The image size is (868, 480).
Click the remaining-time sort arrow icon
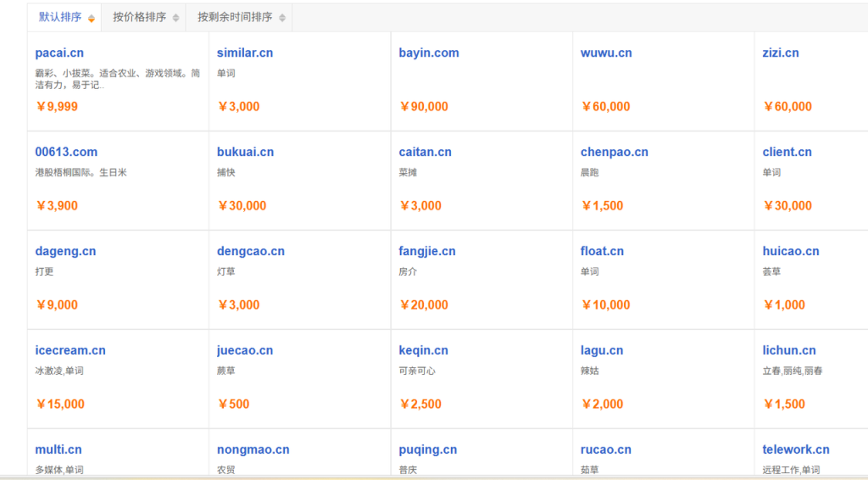281,18
